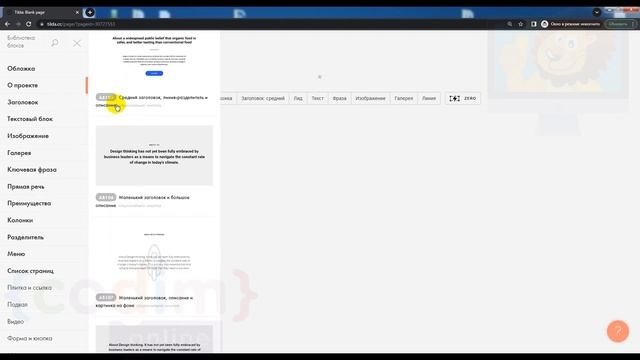
Task: Open search in the block library
Action: 55,43
